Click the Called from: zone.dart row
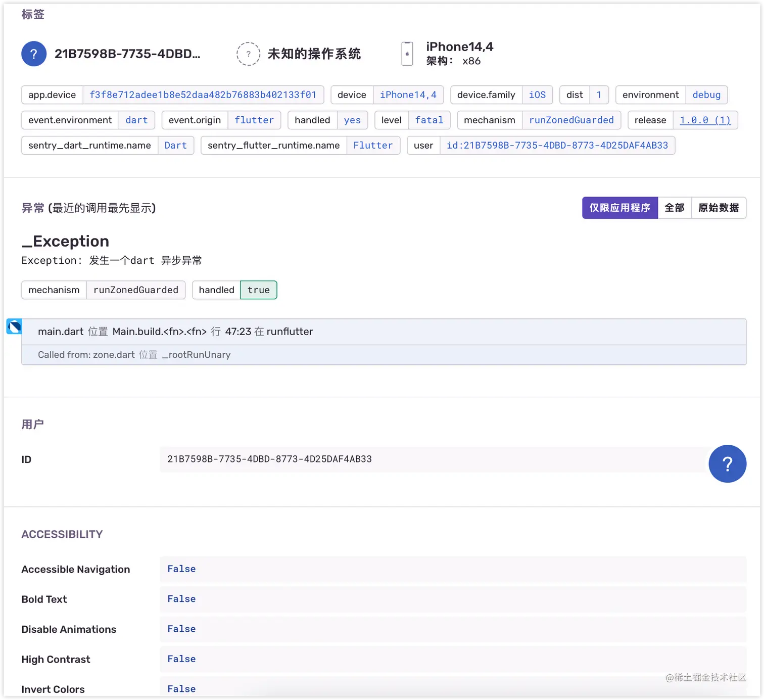764x700 pixels. pos(384,355)
